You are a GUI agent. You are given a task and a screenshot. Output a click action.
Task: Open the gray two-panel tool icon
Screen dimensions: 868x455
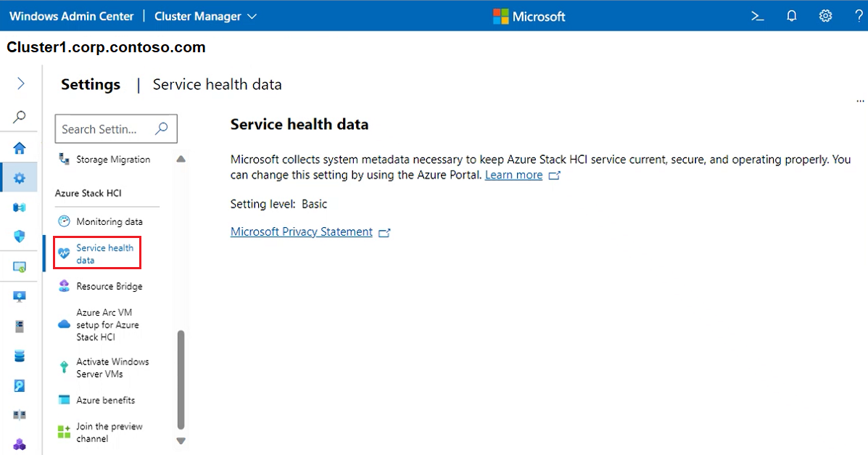(20, 414)
